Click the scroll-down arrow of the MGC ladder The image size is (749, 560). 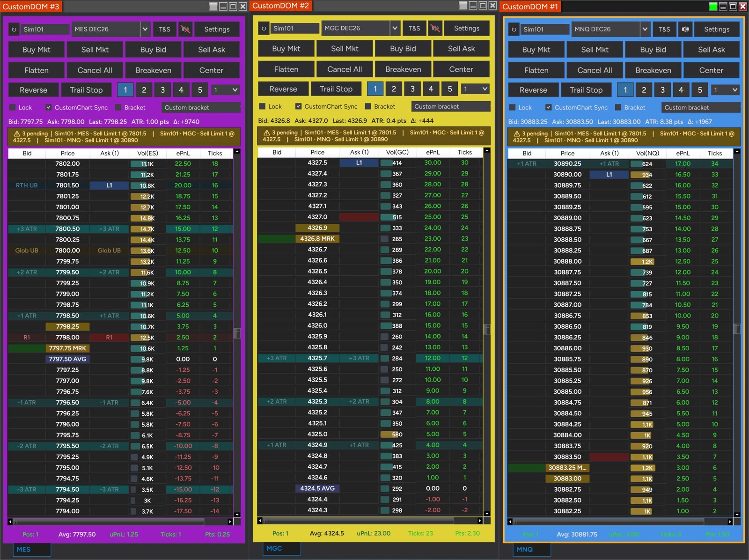(487, 514)
